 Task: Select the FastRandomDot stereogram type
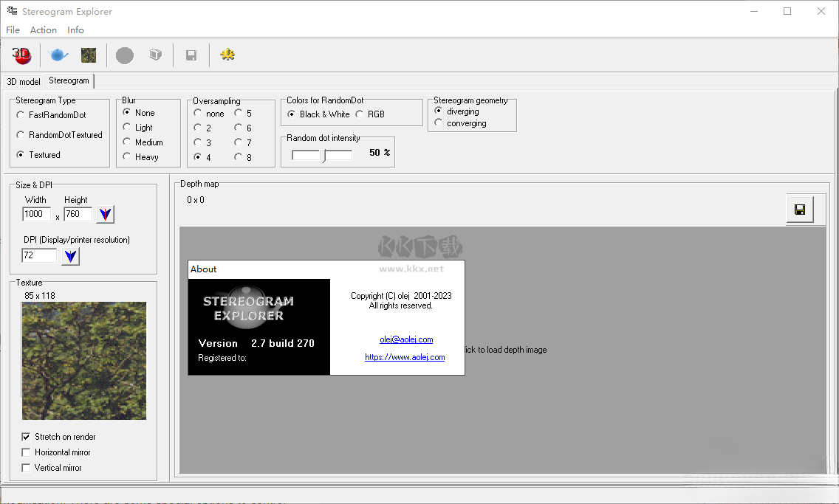pyautogui.click(x=21, y=115)
